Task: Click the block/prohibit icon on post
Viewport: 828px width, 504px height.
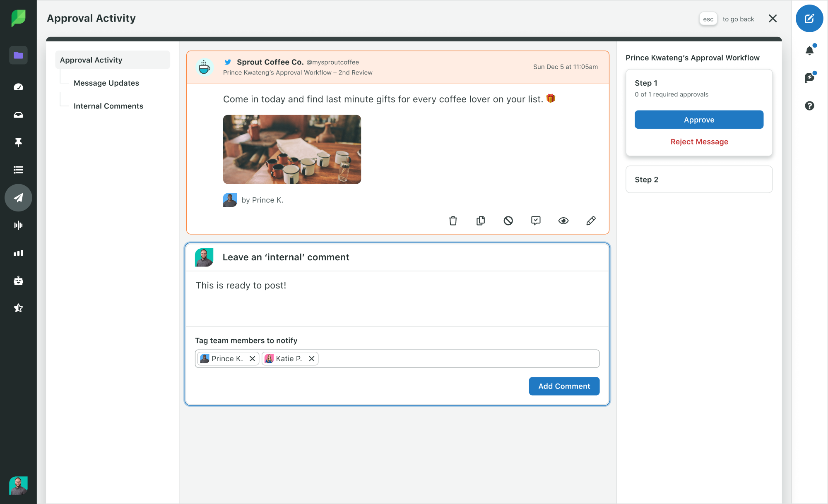Action: [x=508, y=221]
